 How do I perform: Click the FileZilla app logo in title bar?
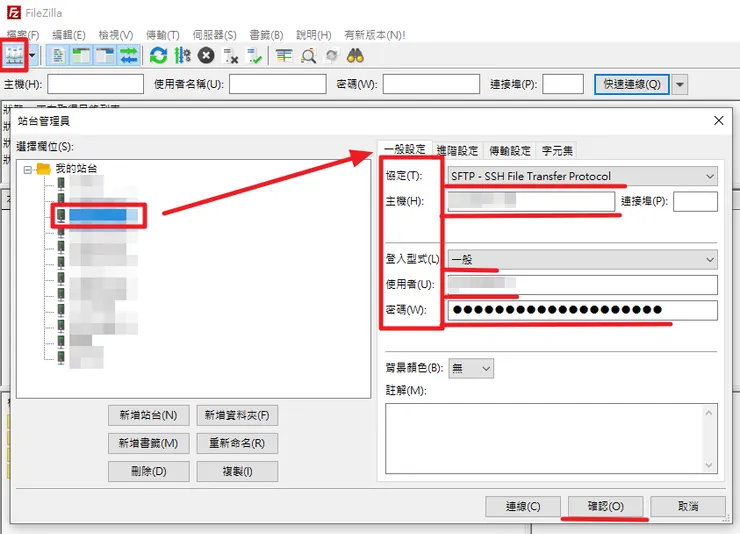pyautogui.click(x=14, y=13)
